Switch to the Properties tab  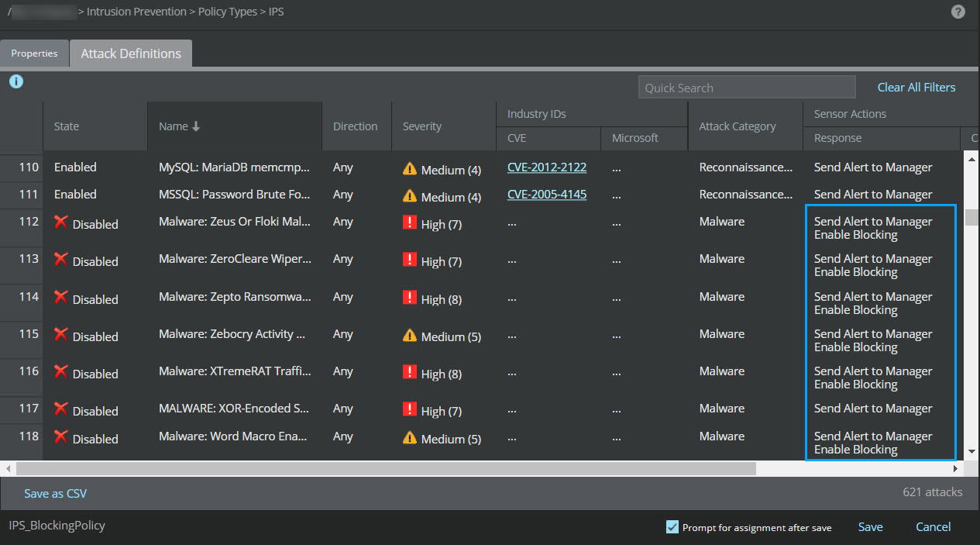[x=34, y=53]
